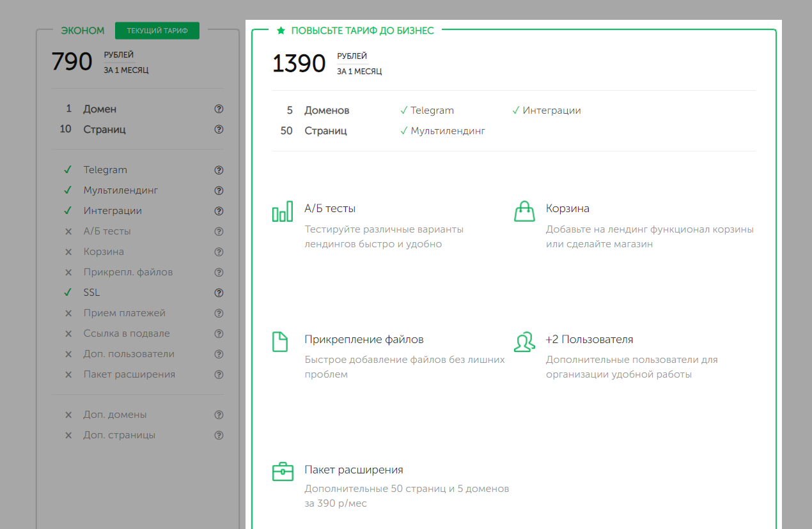The image size is (812, 529).
Task: Open help icon next to Домен
Action: click(x=219, y=109)
